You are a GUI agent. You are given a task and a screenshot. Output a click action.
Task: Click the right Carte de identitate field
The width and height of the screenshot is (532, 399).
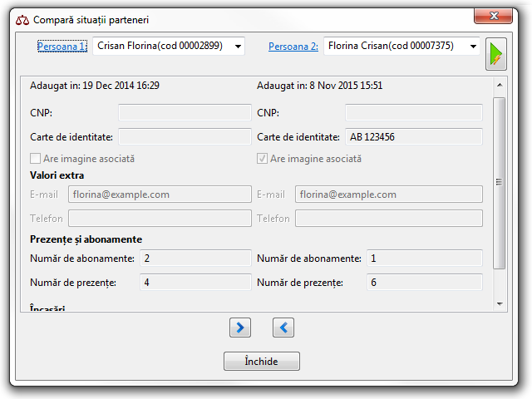click(413, 137)
